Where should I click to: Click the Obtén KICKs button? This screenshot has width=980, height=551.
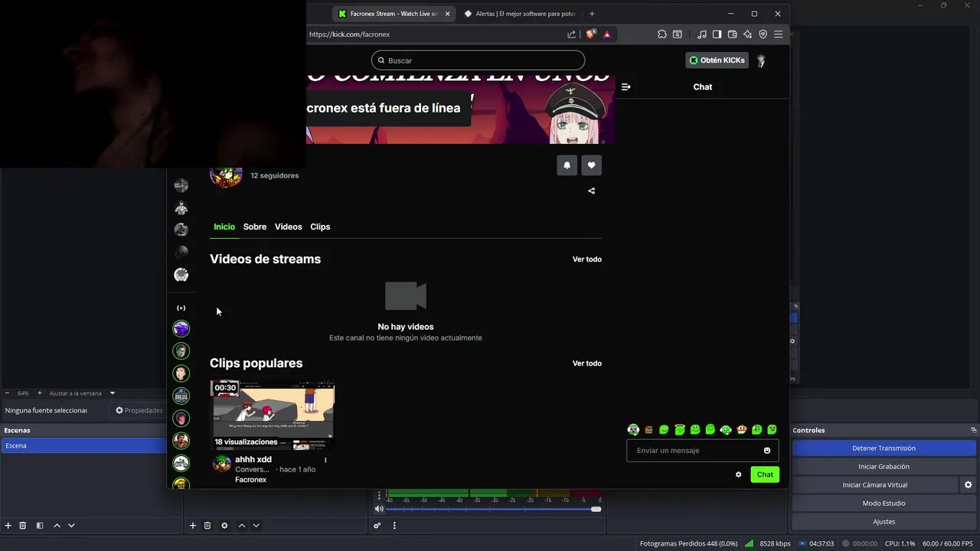click(x=717, y=60)
